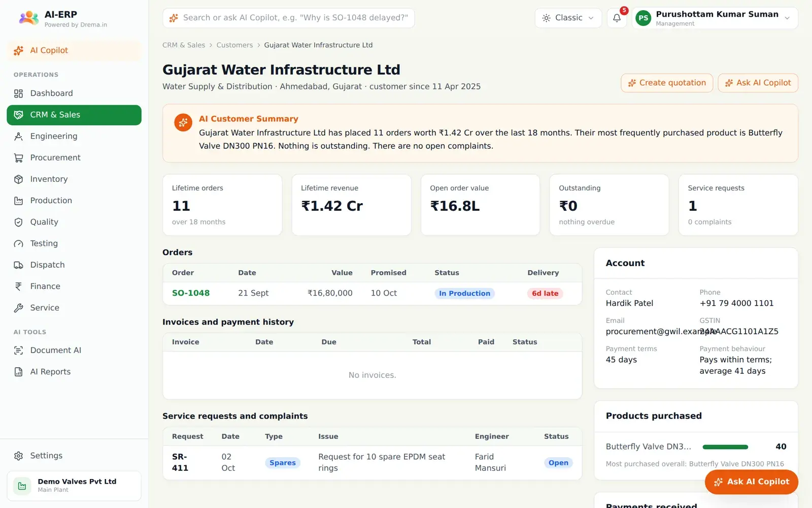Click the Request for 10 spare EPDM seat rings issue

pyautogui.click(x=382, y=462)
